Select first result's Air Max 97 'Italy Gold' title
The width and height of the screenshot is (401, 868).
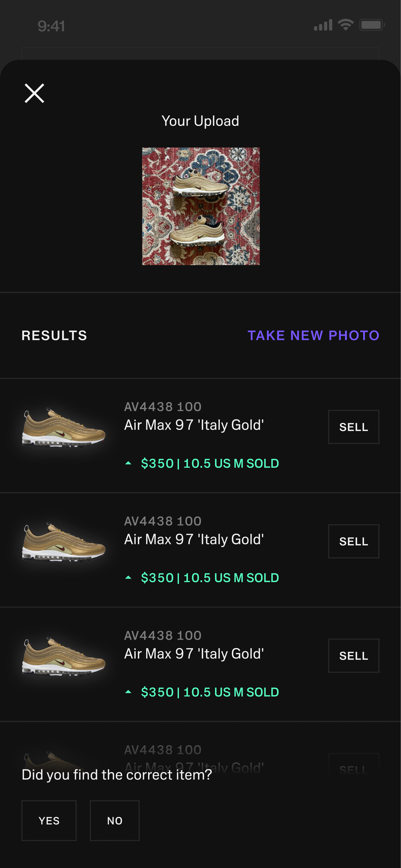click(194, 425)
